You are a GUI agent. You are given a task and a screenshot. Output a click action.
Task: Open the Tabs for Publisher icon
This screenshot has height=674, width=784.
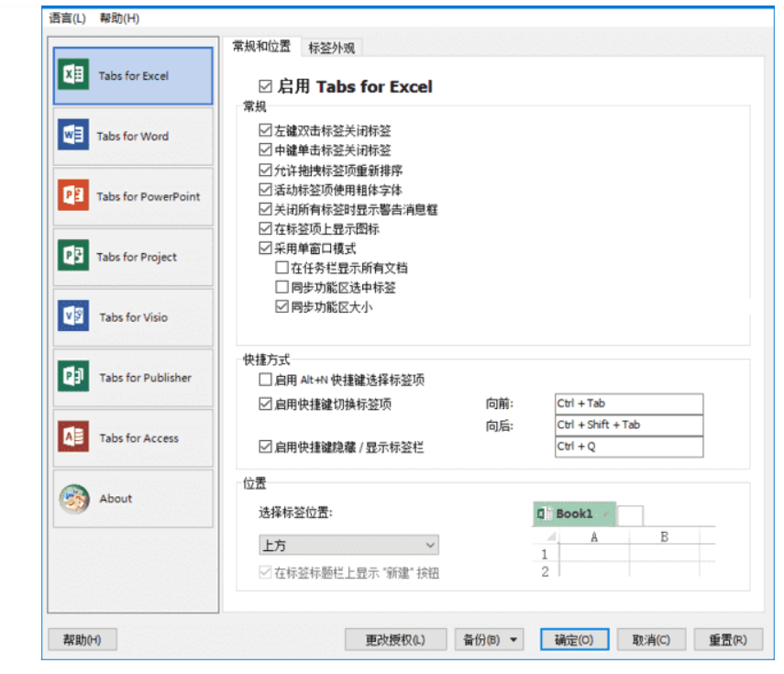(73, 376)
